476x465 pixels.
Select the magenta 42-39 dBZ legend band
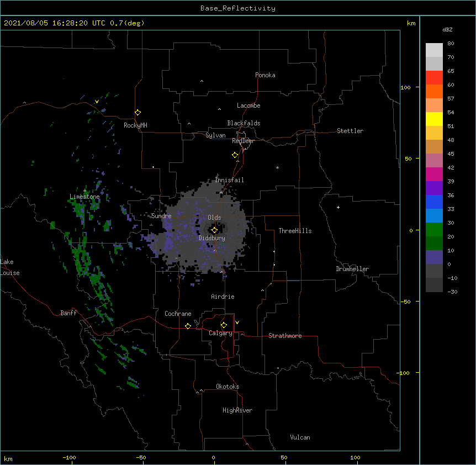(434, 174)
